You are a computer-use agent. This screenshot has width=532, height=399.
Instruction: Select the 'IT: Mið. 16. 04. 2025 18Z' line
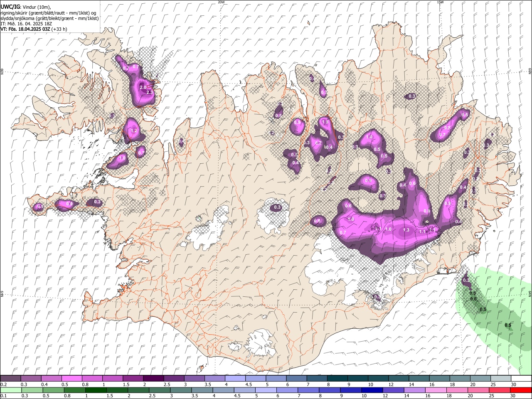(x=25, y=24)
